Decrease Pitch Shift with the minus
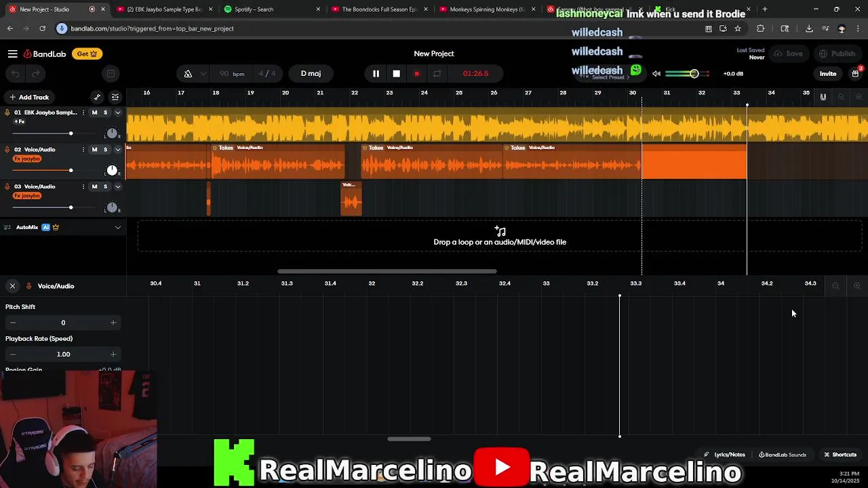 click(12, 323)
